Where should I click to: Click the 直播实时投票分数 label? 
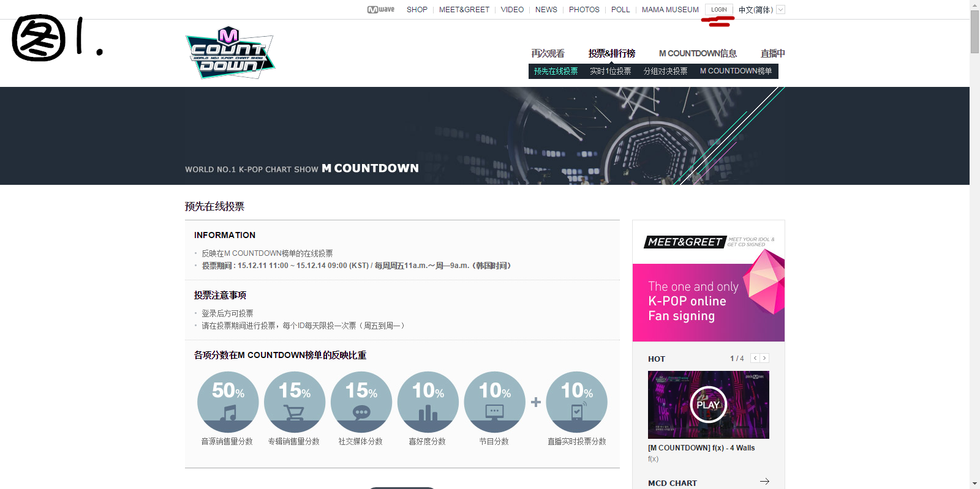click(x=577, y=441)
